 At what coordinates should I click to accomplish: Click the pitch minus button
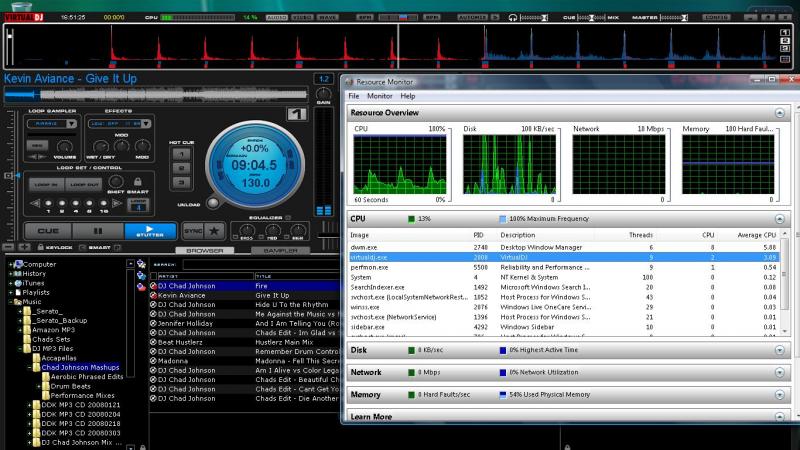(8, 247)
